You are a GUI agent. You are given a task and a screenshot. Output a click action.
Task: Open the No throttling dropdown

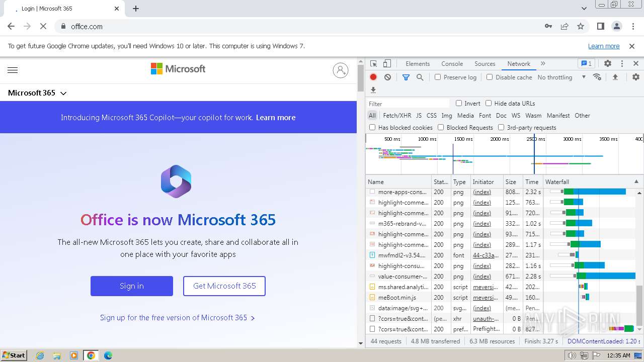[561, 77]
